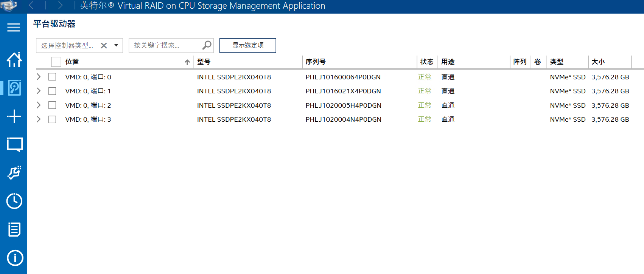The image size is (644, 274).
Task: Check the box for VMD: 0, 端口: 3
Action: tap(52, 119)
